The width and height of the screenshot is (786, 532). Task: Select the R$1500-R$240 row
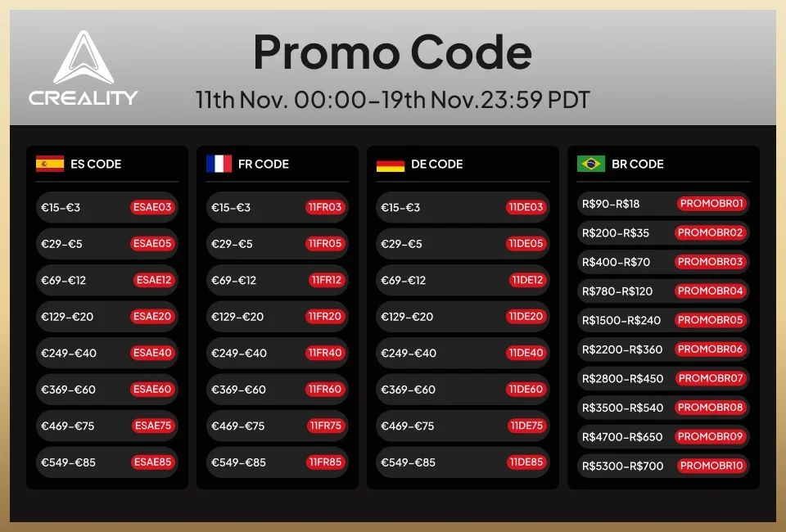click(x=663, y=320)
